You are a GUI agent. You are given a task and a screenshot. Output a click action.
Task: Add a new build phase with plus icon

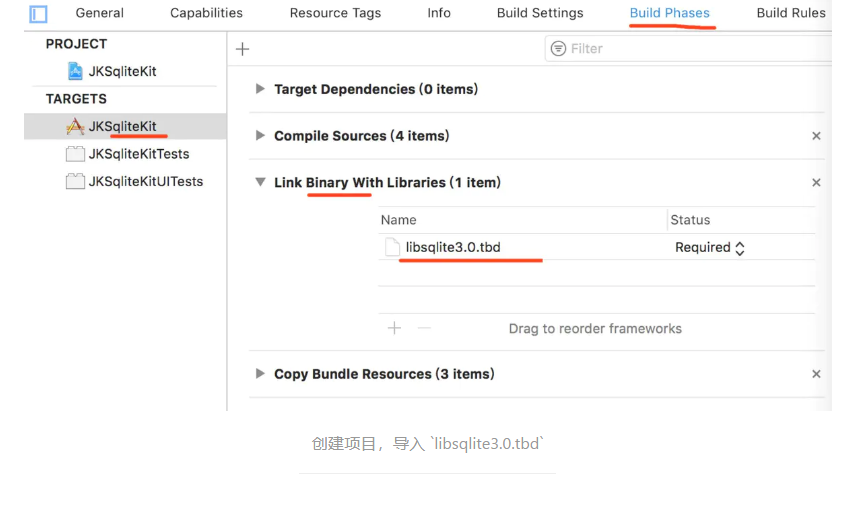(242, 49)
